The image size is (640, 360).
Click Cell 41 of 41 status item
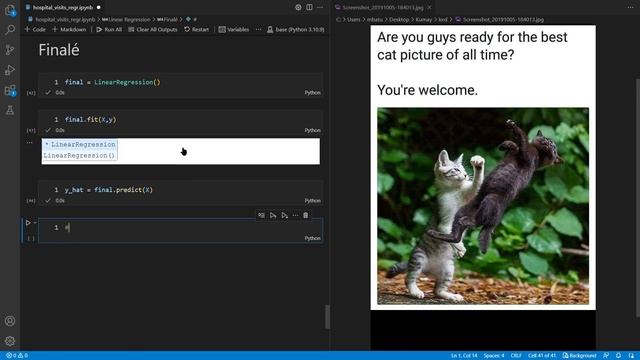click(x=542, y=356)
